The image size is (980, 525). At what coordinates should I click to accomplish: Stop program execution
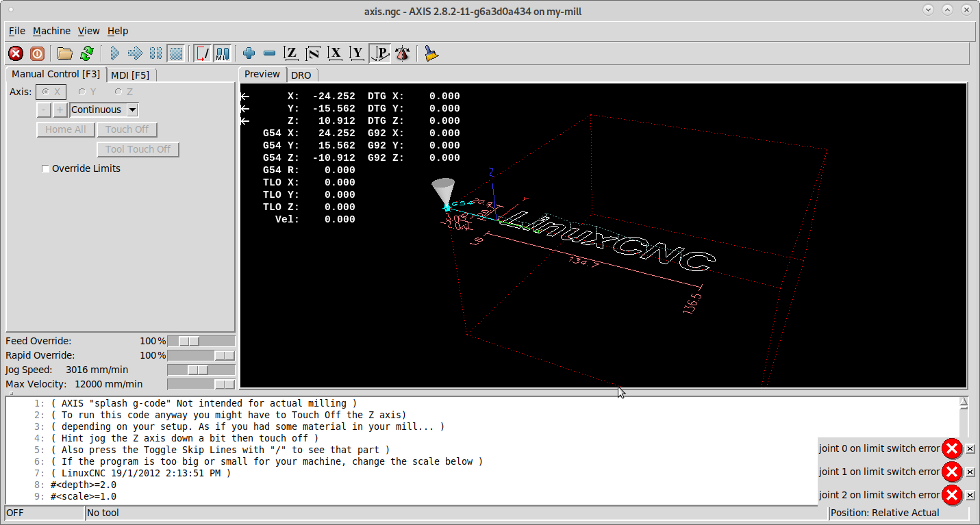(176, 53)
